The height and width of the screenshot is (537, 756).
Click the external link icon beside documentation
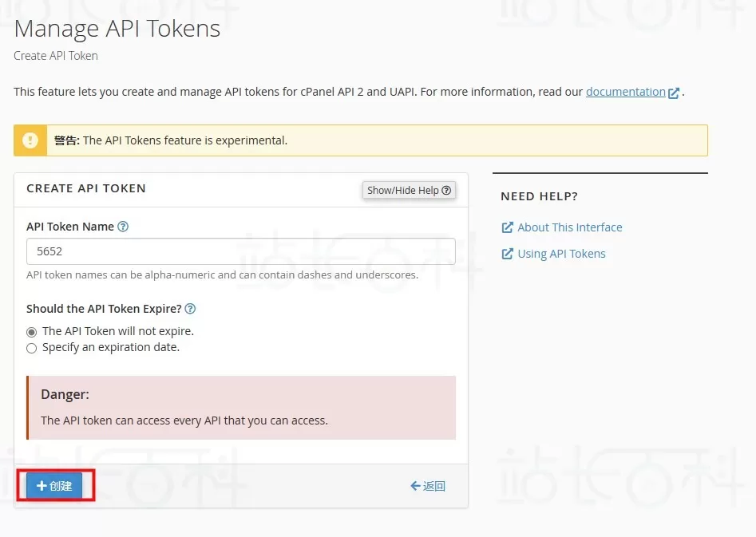(674, 93)
